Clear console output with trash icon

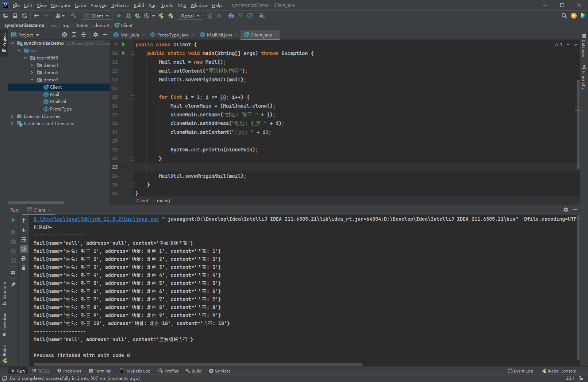[24, 268]
